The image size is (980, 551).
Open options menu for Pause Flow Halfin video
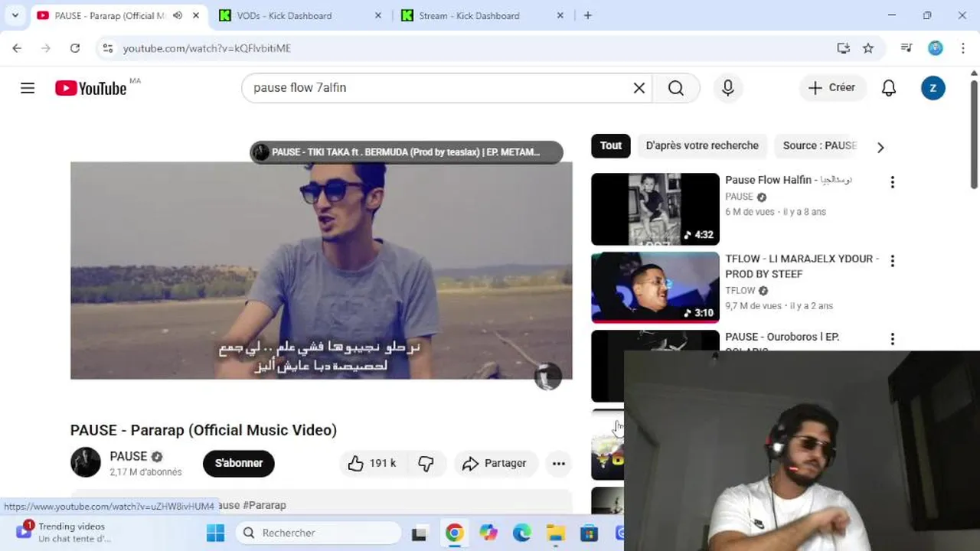tap(892, 182)
